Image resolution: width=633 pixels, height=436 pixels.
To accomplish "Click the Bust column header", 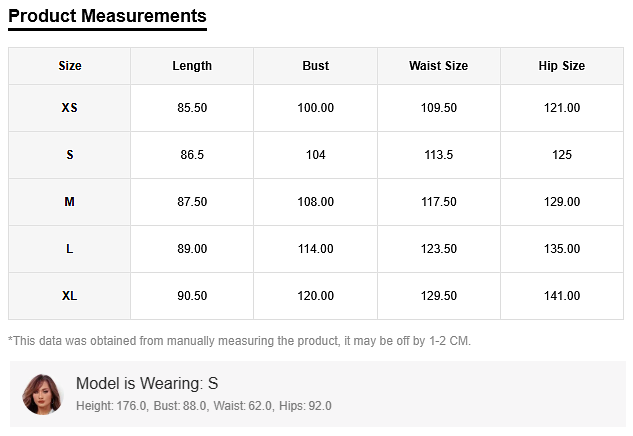I will point(316,66).
